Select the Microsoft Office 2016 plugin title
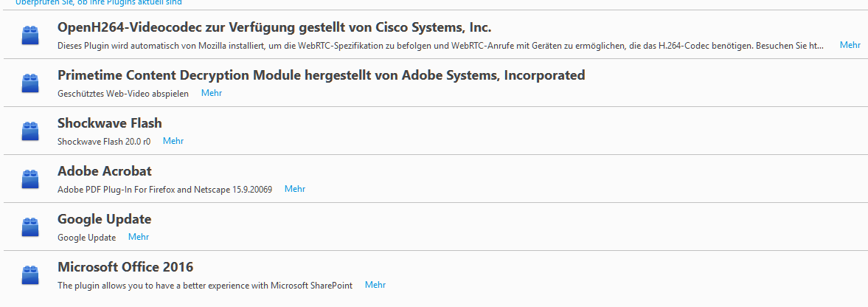Viewport: 868px width, 307px height. pyautogui.click(x=125, y=267)
